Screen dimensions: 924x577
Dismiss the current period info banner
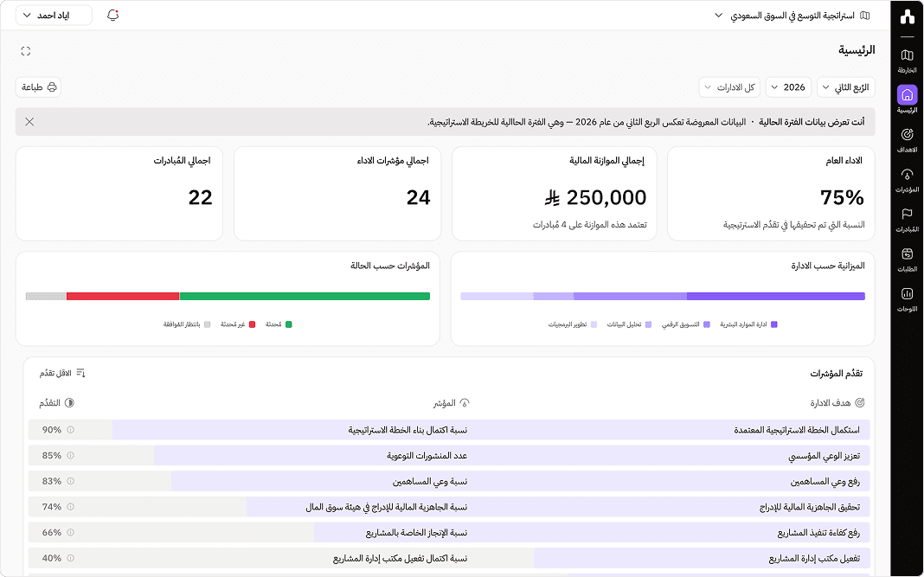(29, 121)
